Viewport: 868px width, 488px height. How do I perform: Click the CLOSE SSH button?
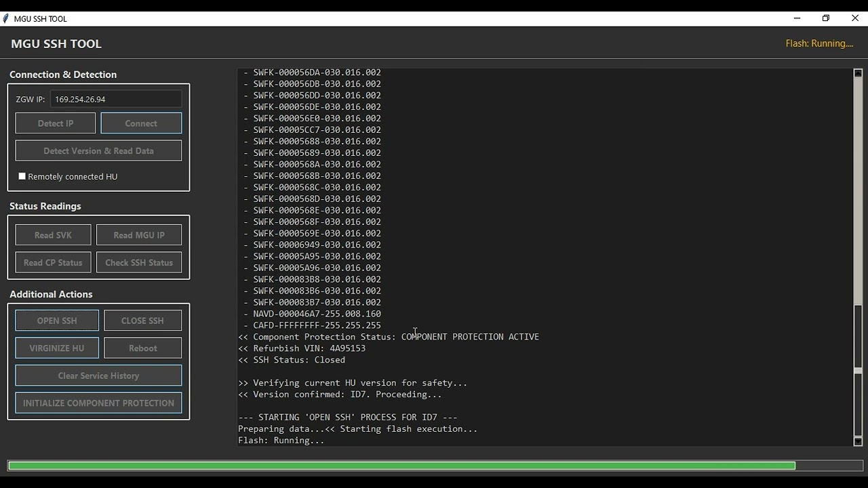coord(142,321)
